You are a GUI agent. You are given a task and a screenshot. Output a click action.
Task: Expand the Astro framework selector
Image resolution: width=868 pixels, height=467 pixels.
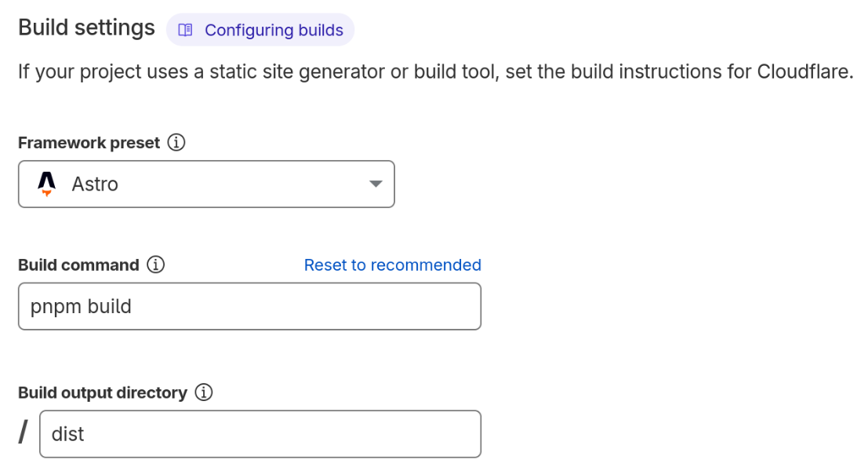pos(206,184)
